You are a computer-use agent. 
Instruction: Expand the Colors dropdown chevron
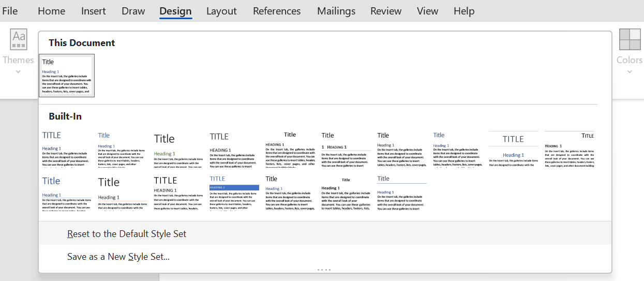coord(630,71)
